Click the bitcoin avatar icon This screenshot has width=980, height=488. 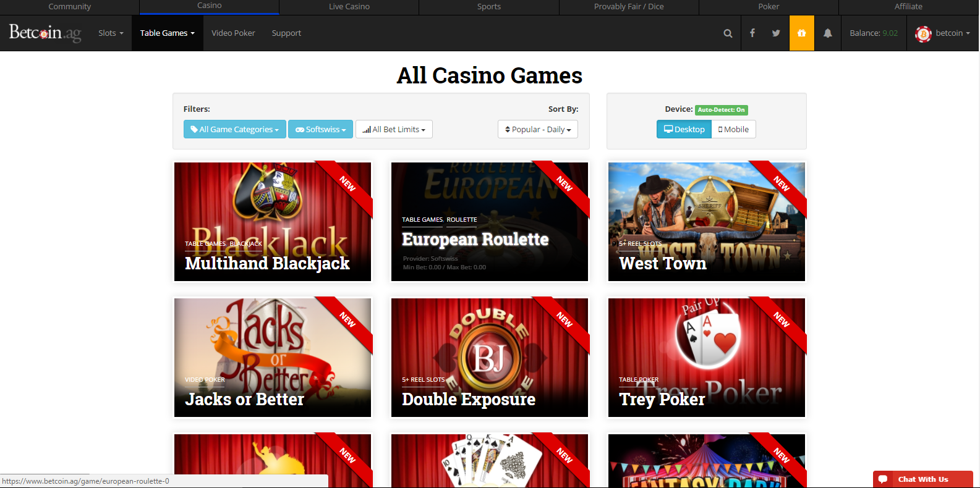[923, 33]
